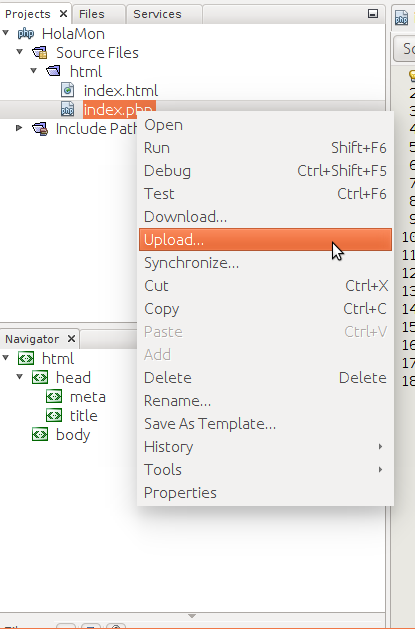Choose Upload... from the context menu
Image resolution: width=415 pixels, height=629 pixels.
(x=265, y=239)
